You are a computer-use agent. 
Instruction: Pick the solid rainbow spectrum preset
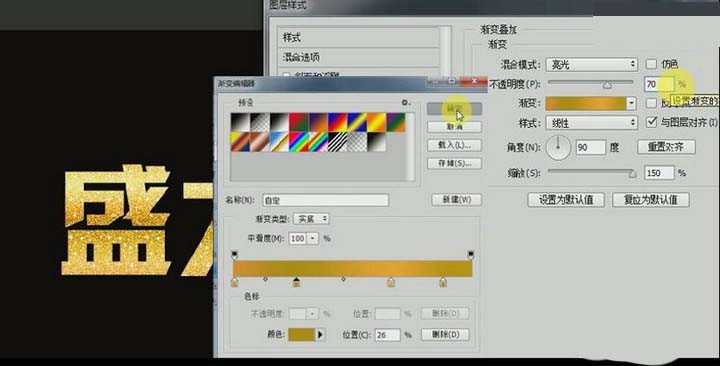(x=298, y=142)
